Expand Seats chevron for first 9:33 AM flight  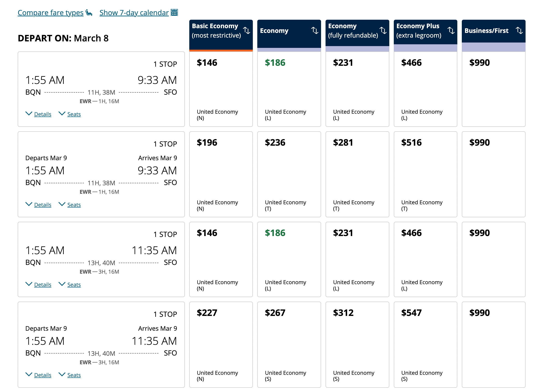tap(62, 114)
